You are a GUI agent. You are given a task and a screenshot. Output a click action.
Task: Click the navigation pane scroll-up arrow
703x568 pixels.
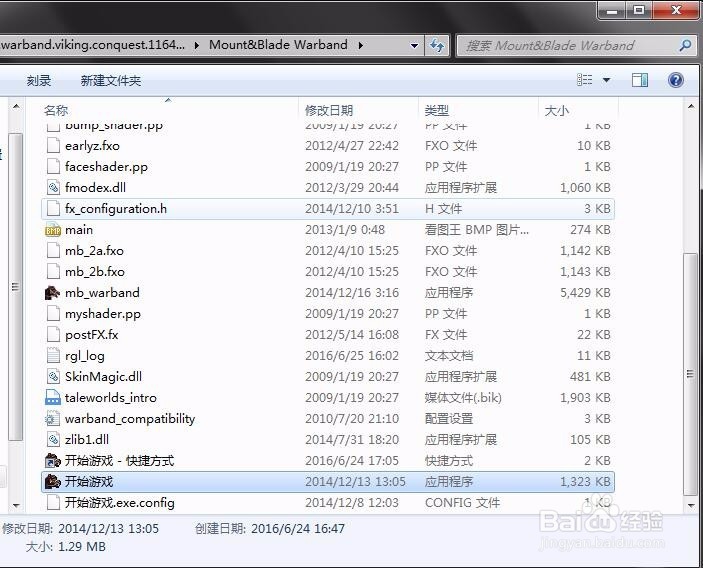coord(16,107)
